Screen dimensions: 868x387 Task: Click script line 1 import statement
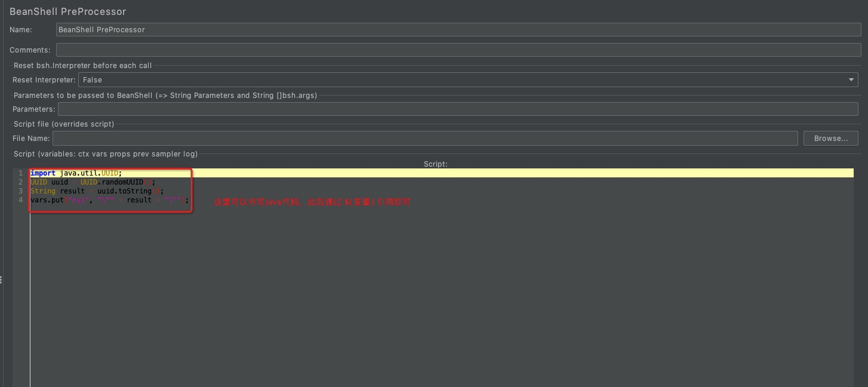pos(76,173)
